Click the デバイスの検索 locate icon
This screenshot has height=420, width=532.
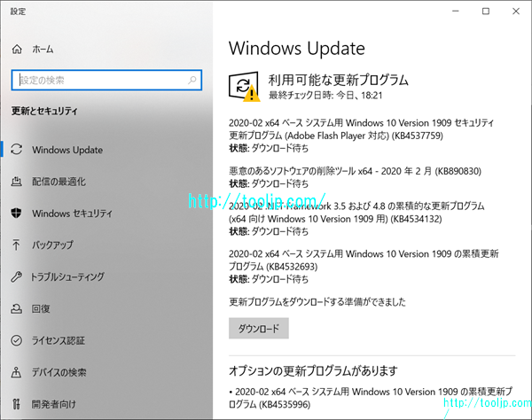(16, 372)
